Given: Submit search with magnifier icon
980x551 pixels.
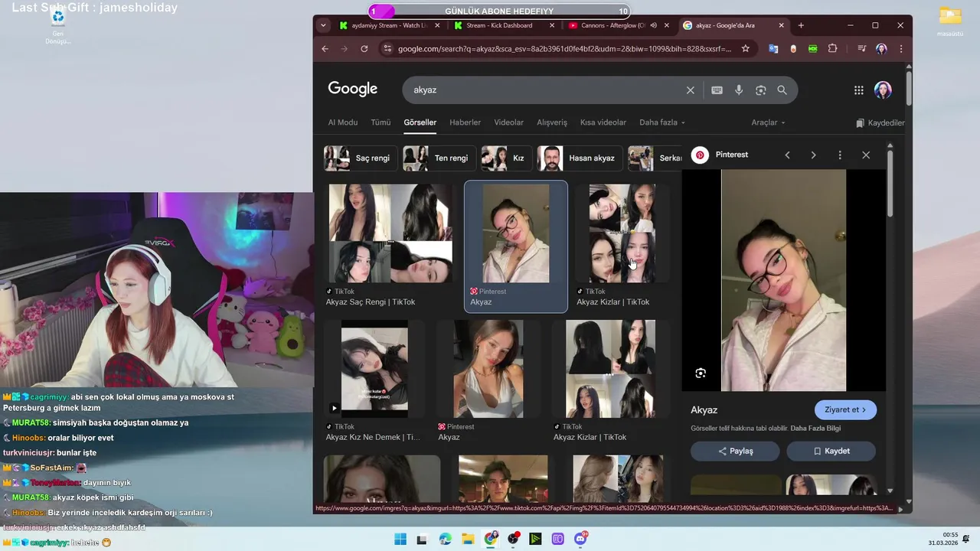Looking at the screenshot, I should click(782, 90).
